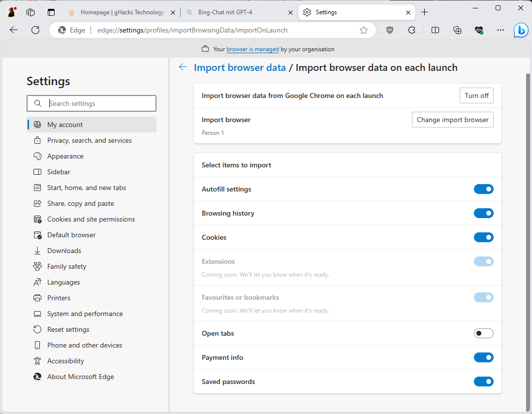Click the Family safety icon
Screen dimensions: 532x414
pyautogui.click(x=37, y=266)
